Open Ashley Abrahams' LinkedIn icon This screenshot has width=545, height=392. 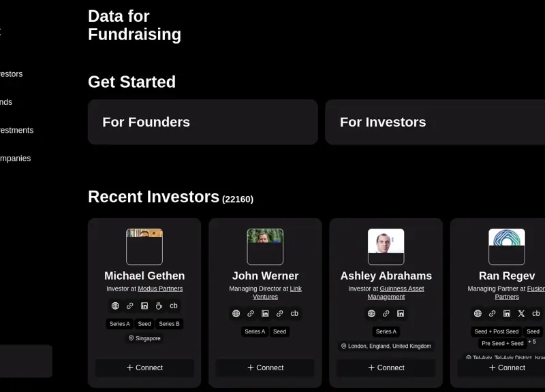(401, 314)
